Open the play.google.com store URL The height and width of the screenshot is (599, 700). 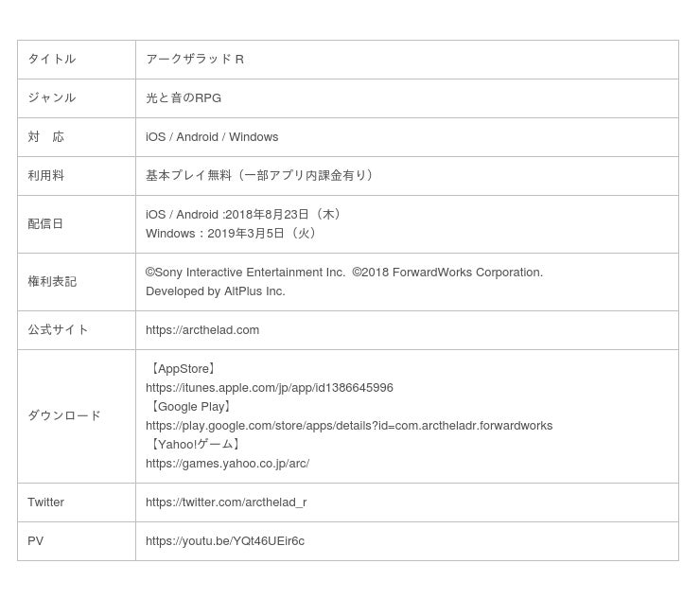[x=348, y=426]
